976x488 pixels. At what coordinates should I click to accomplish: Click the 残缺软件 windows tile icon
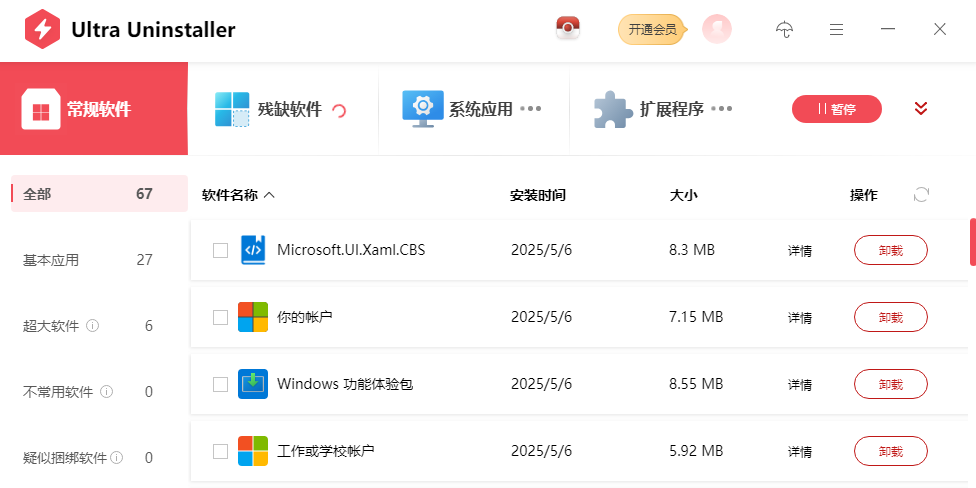click(x=232, y=110)
